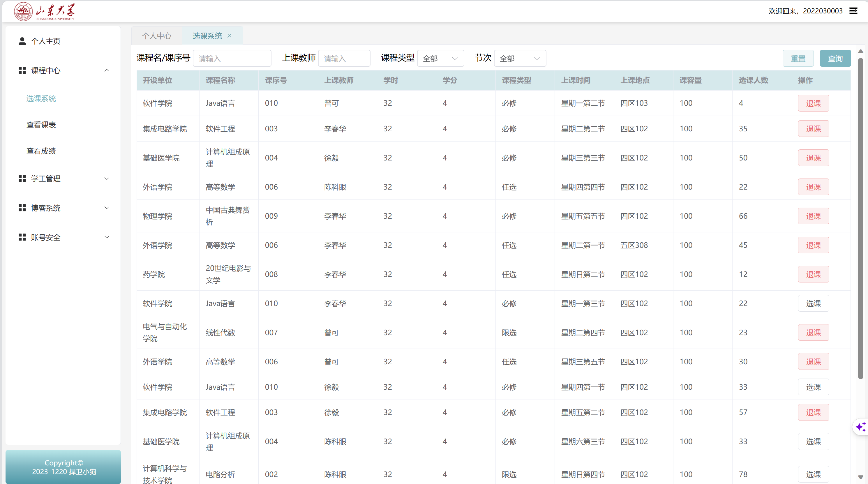Drop the 中国古典舞赏析 course

pos(813,216)
